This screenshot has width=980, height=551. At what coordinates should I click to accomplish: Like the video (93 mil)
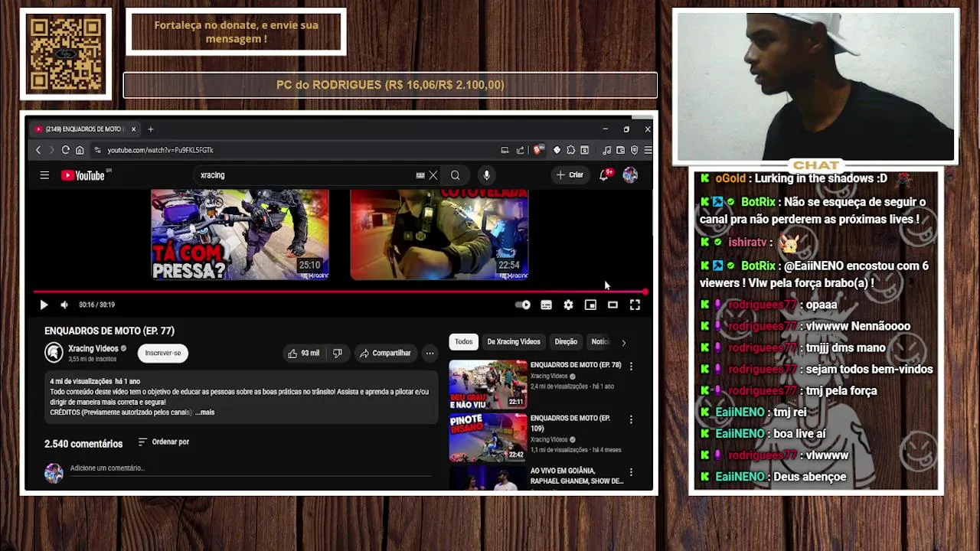(304, 353)
